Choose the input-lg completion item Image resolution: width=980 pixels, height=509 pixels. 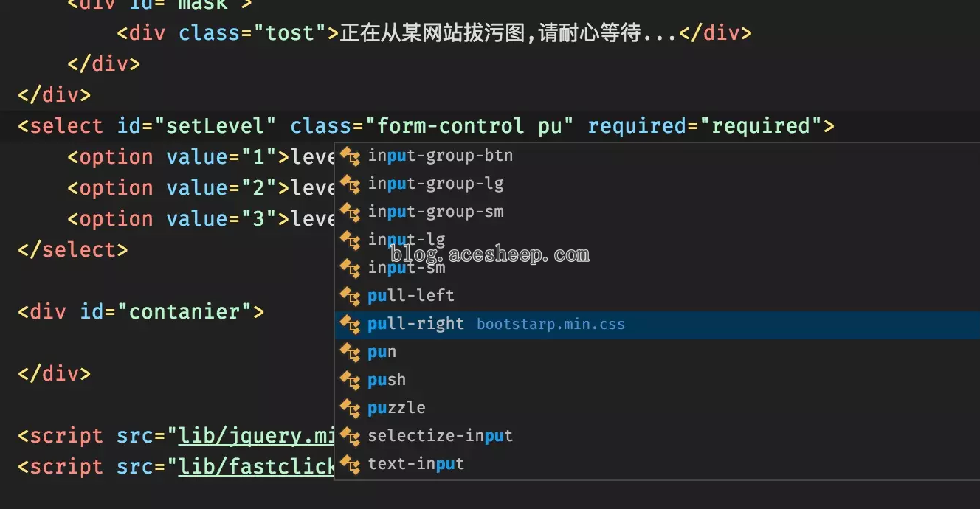(x=657, y=240)
